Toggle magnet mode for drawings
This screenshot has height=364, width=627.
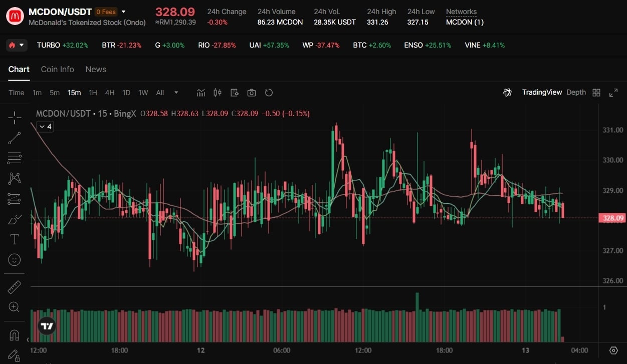(15, 335)
